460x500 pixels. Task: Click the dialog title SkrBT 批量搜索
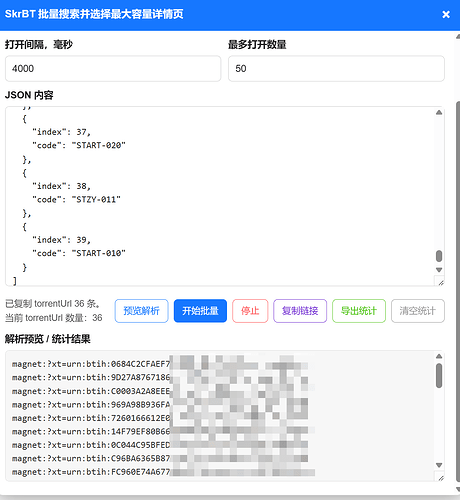94,14
